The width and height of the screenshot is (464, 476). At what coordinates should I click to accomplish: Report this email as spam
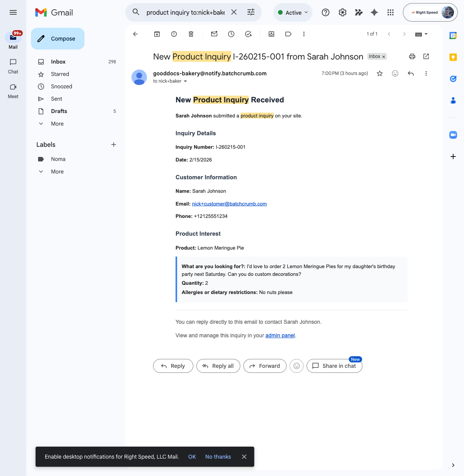click(x=174, y=34)
